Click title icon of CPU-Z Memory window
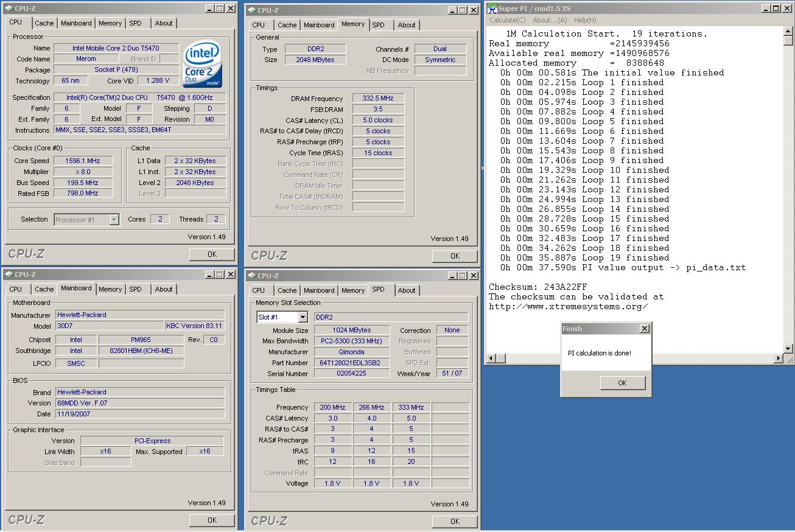795x532 pixels. [251, 10]
